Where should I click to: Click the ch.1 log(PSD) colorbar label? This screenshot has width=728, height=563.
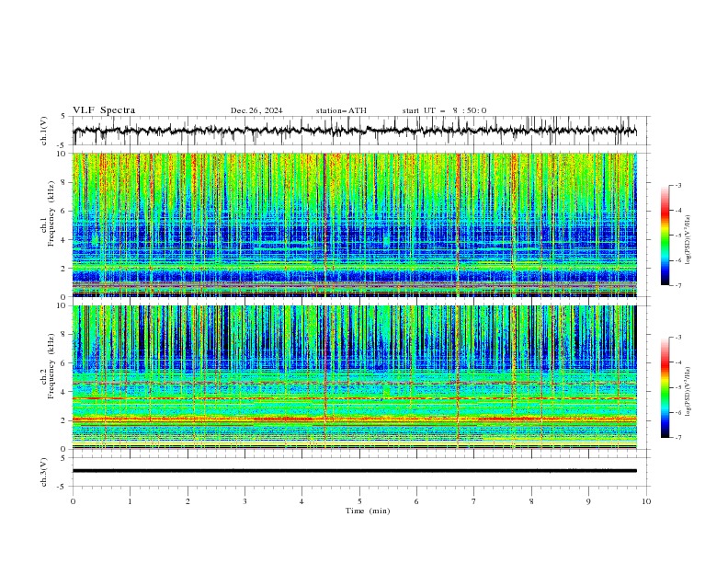(688, 240)
